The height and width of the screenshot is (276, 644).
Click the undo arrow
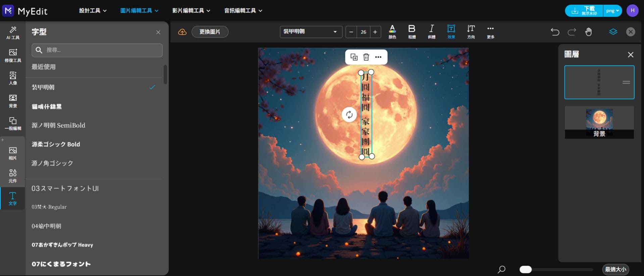555,32
